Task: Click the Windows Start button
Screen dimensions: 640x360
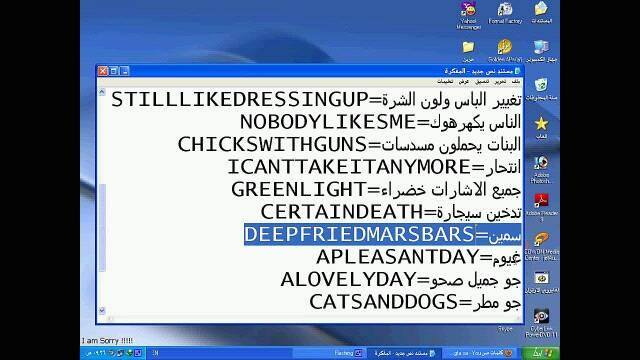Action: (x=541, y=353)
